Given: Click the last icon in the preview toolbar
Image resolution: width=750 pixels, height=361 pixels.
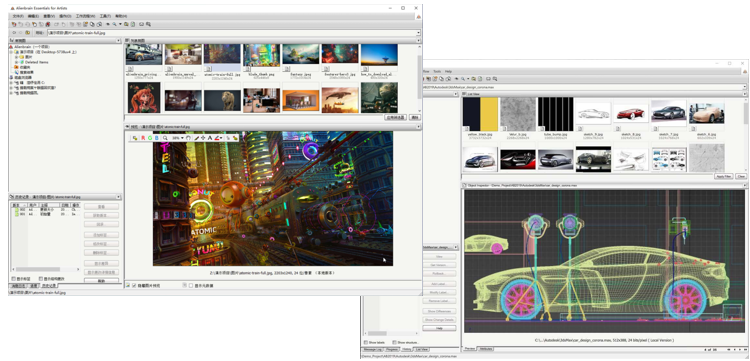Looking at the screenshot, I should tap(235, 138).
